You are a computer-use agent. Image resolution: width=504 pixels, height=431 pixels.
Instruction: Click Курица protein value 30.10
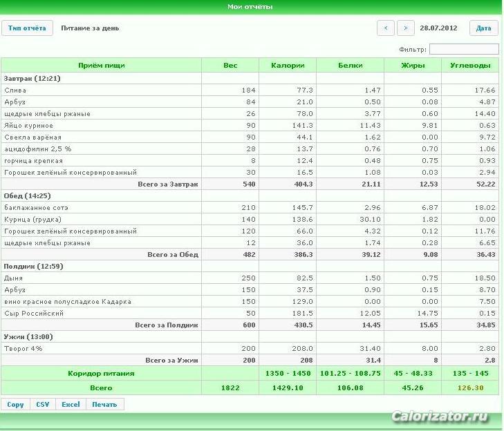(370, 220)
